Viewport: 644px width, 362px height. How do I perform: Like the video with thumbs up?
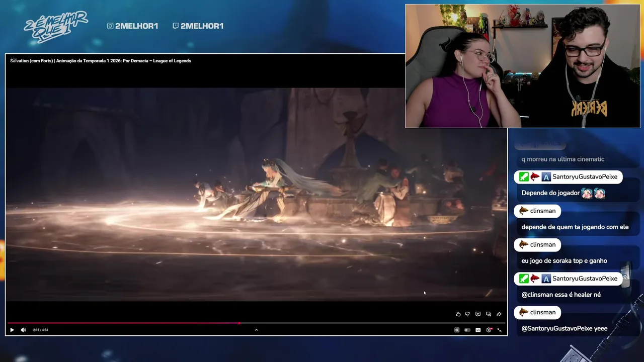[458, 314]
